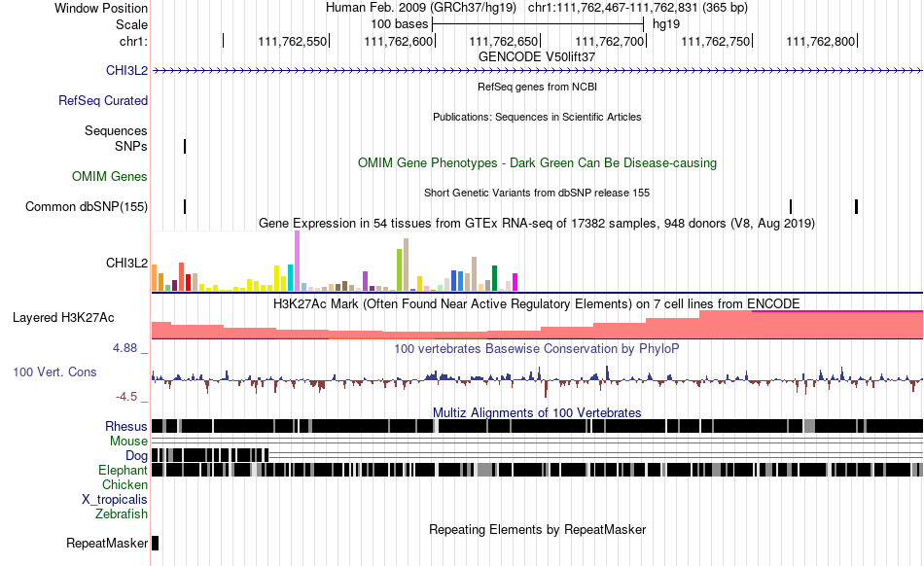Click the H3K27Ac Mark track title
This screenshot has height=566, width=924.
tap(537, 304)
